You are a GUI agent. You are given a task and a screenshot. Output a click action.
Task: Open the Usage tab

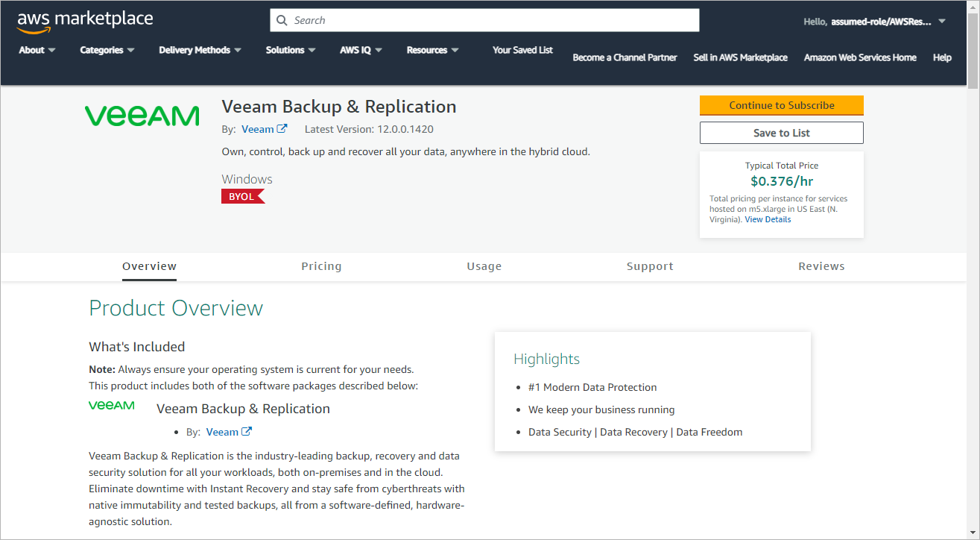click(x=484, y=266)
